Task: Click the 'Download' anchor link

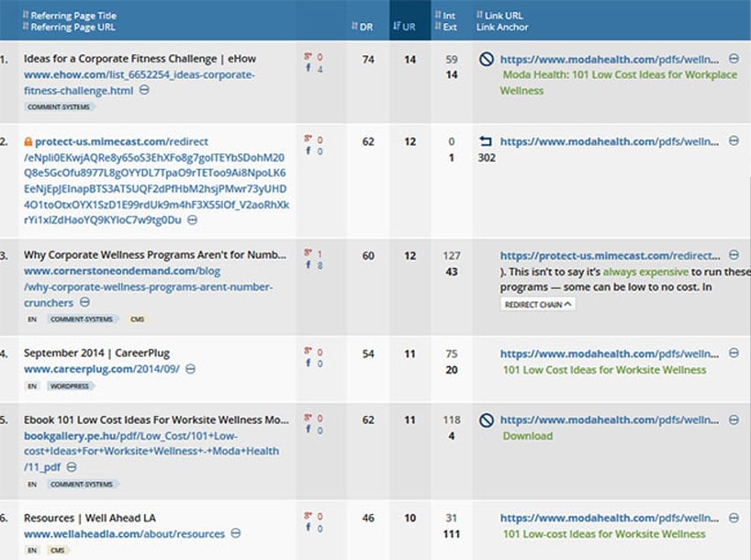Action: point(528,436)
